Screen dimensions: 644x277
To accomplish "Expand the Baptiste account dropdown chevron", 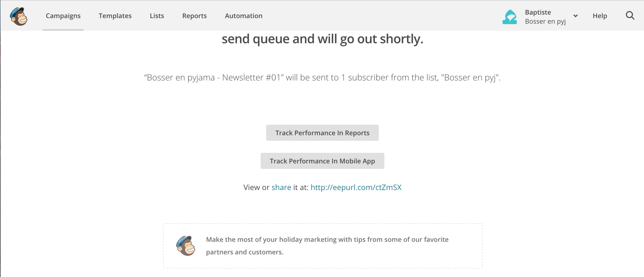I will (575, 16).
